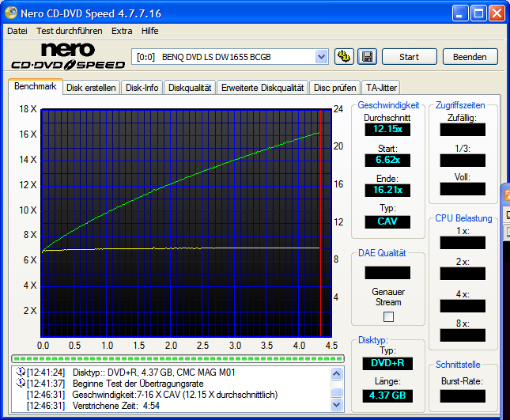
Task: Click the CPU Belastung 8 x field
Action: [463, 335]
